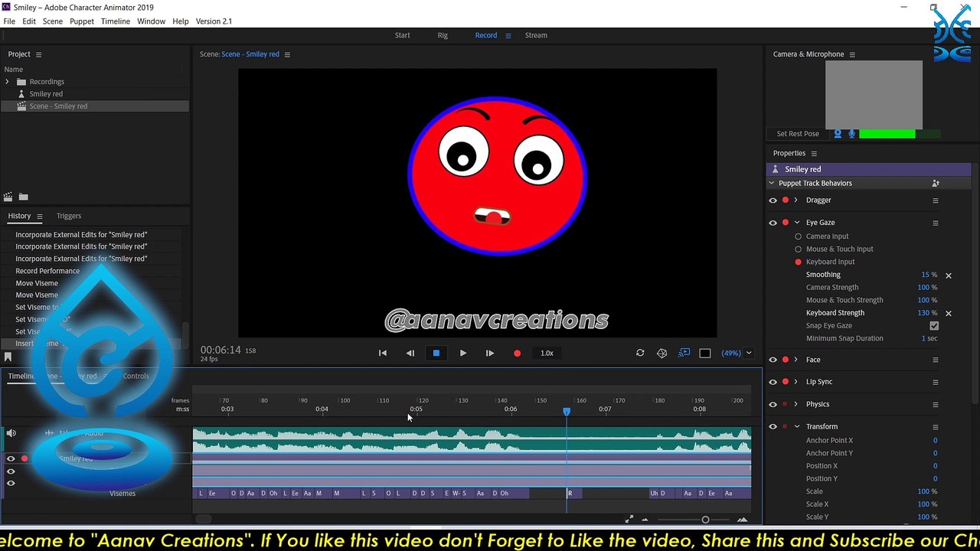Toggle the camera input icon

(838, 134)
